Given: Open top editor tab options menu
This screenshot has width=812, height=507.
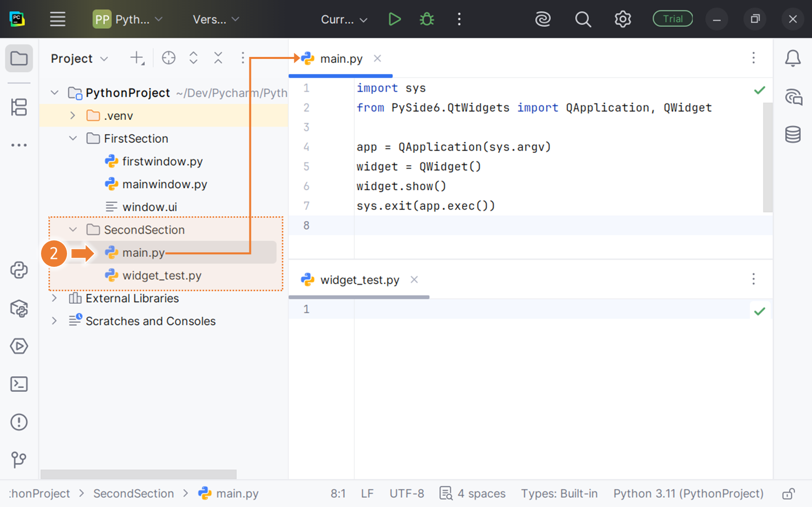Looking at the screenshot, I should coord(754,58).
